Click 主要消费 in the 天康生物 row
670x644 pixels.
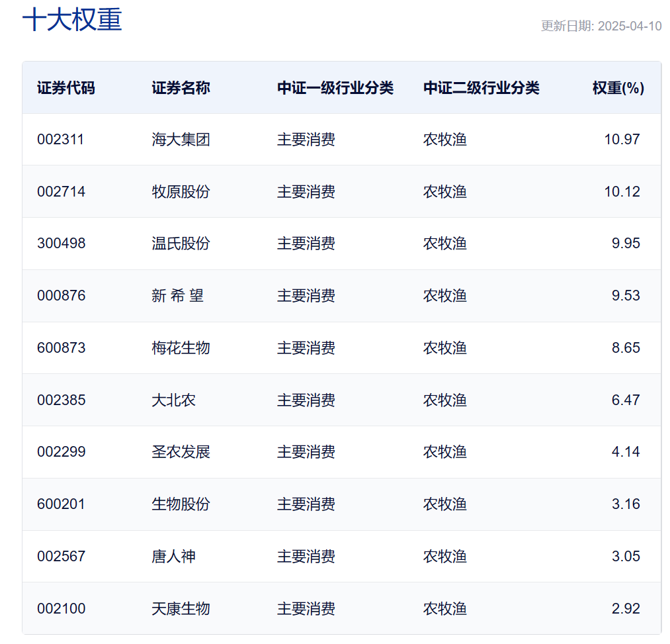(306, 608)
